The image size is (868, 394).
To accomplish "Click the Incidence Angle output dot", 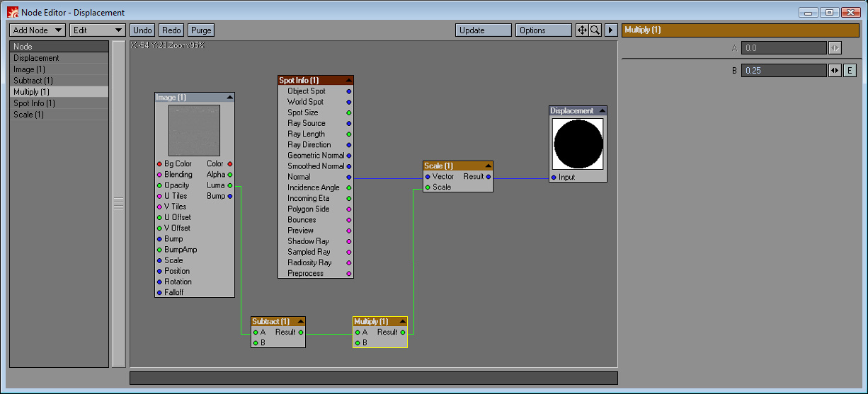I will [x=348, y=187].
